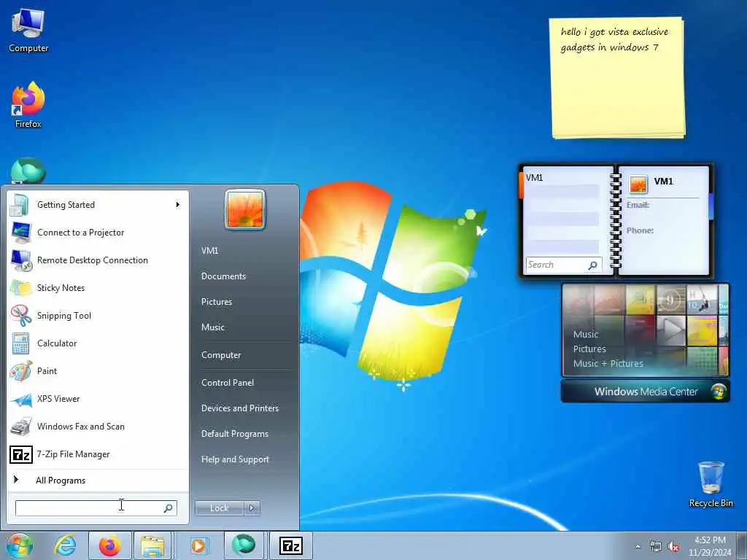Open Pictures from Start menu

tap(217, 302)
